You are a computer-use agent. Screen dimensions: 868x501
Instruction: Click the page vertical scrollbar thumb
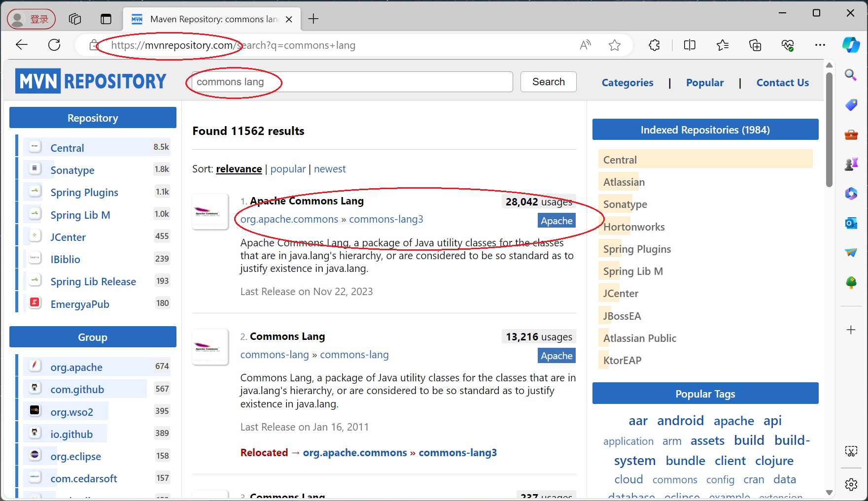[x=829, y=130]
